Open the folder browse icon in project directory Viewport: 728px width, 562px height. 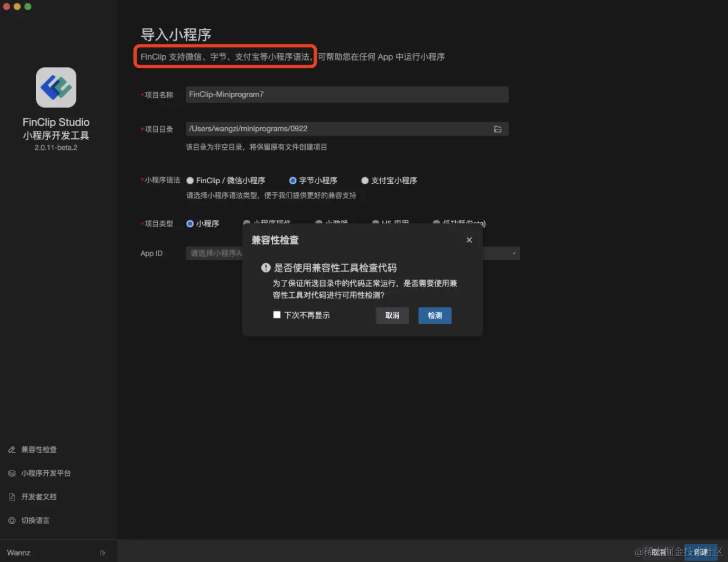[497, 129]
